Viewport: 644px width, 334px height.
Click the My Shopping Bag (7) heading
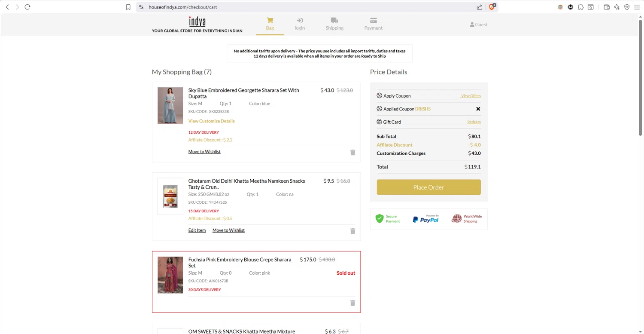click(182, 72)
